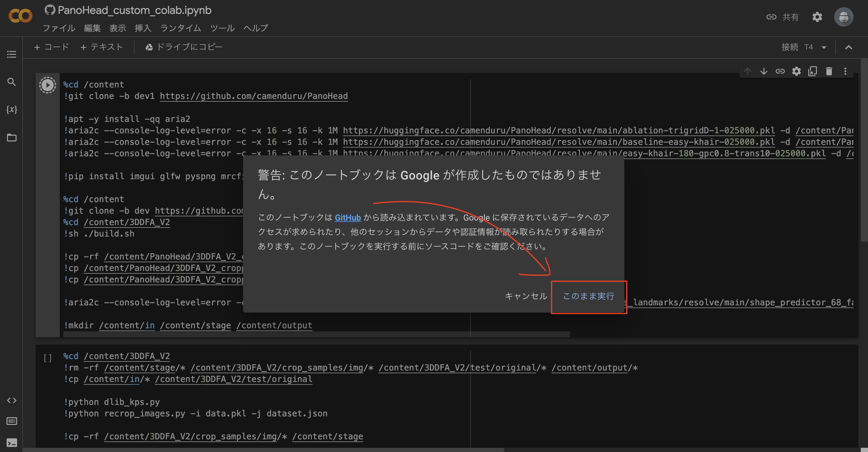The height and width of the screenshot is (452, 868).
Task: Open the command palette icon
Action: click(11, 421)
